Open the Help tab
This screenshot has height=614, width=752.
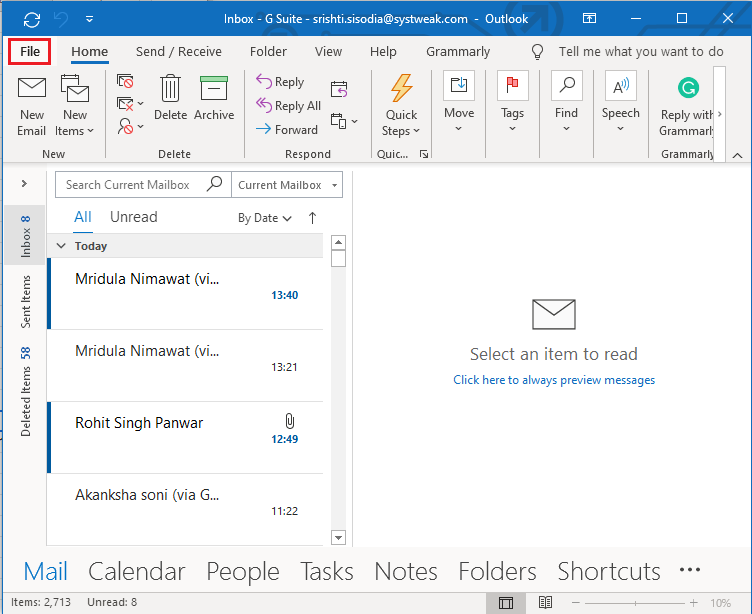click(x=383, y=51)
